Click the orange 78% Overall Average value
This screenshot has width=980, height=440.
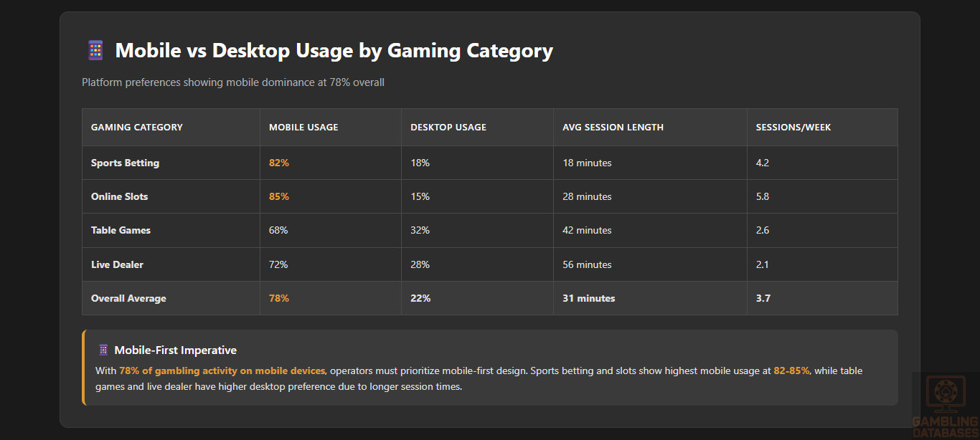[x=279, y=298]
